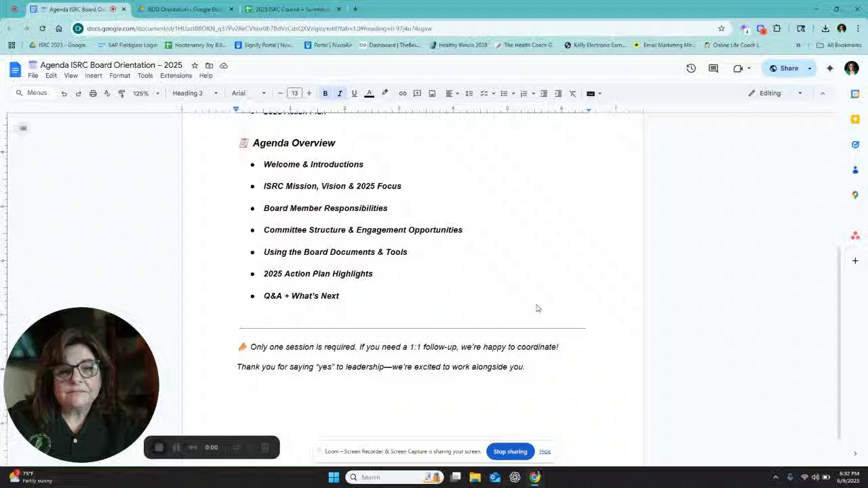Image resolution: width=868 pixels, height=488 pixels.
Task: Toggle italic formatting
Action: (x=340, y=94)
